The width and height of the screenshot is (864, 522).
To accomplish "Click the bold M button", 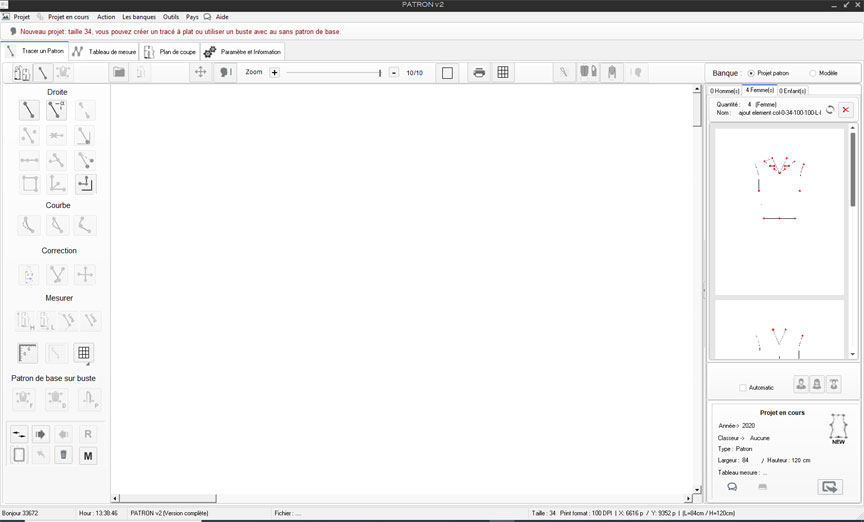I will (88, 455).
